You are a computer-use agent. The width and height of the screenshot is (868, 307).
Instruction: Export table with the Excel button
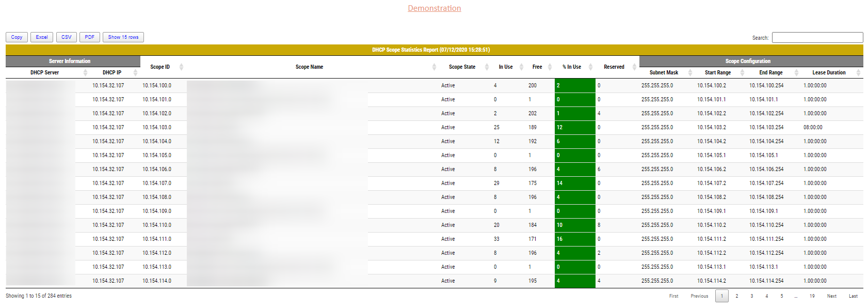tap(42, 37)
